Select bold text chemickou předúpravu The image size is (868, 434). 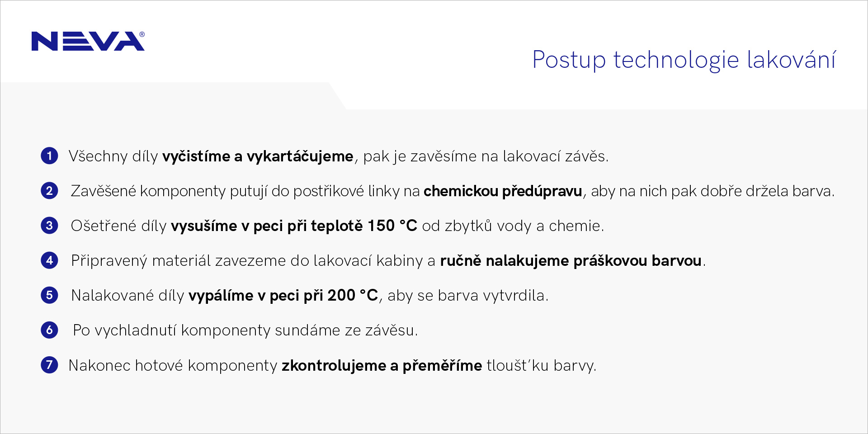503,191
